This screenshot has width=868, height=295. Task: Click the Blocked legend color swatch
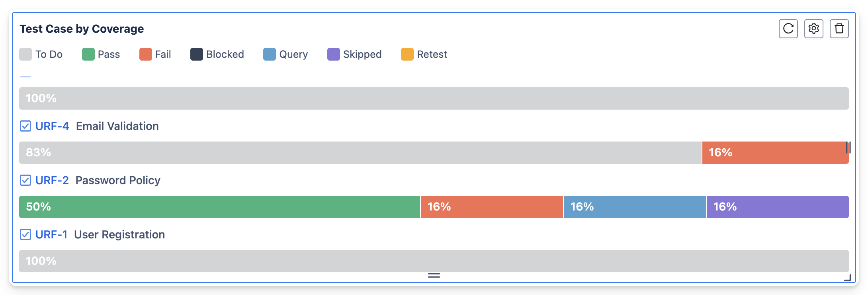click(196, 54)
